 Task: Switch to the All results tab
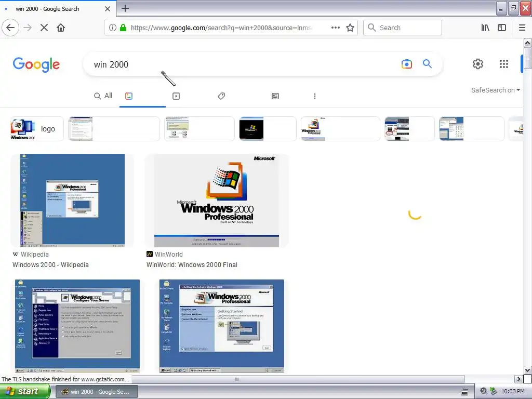coord(103,96)
